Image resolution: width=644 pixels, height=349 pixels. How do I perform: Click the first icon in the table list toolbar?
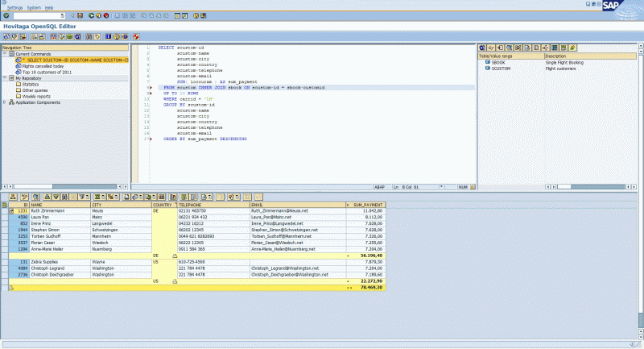481,48
